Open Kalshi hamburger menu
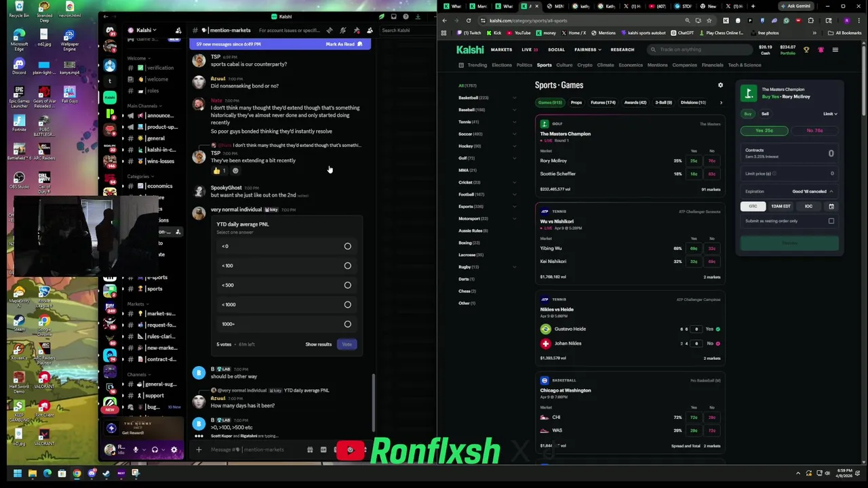This screenshot has width=868, height=488. click(835, 49)
